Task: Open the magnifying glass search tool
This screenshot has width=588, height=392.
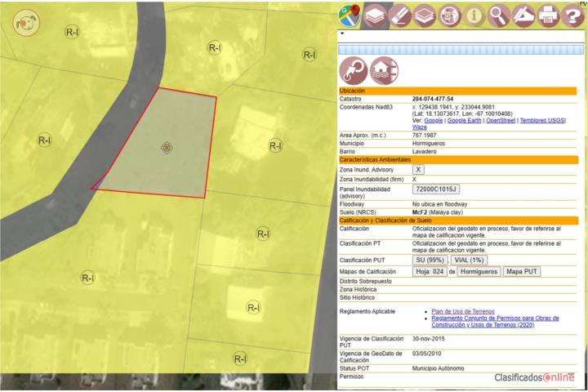Action: coord(499,16)
